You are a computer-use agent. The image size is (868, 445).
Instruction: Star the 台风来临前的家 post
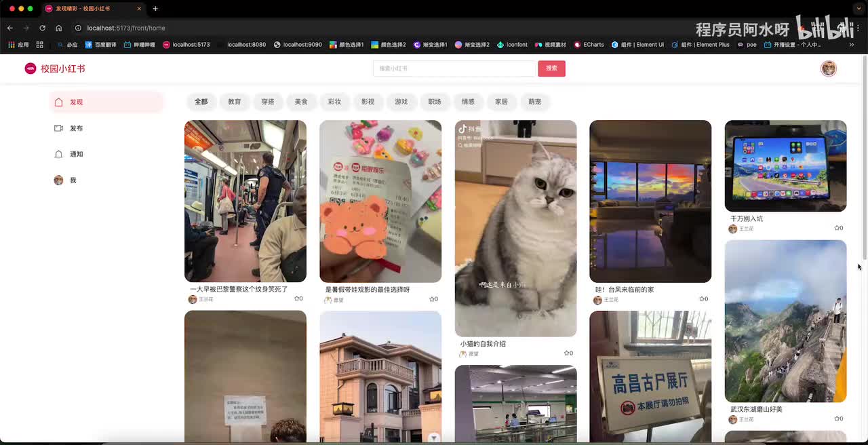[x=703, y=298]
